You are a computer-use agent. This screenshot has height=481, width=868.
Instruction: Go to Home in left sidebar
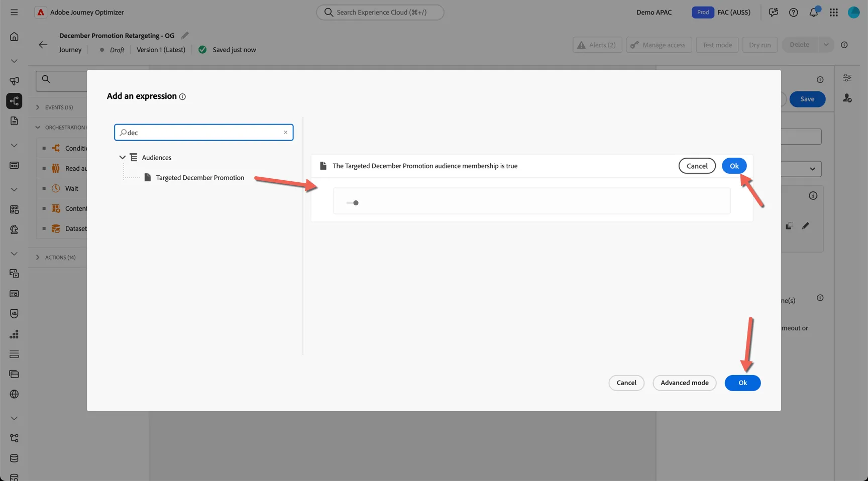tap(14, 37)
